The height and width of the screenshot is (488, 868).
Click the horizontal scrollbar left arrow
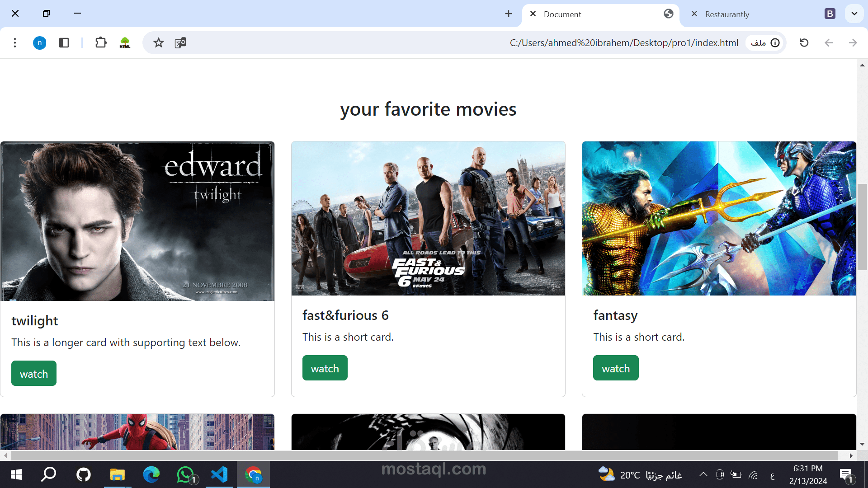(x=5, y=455)
